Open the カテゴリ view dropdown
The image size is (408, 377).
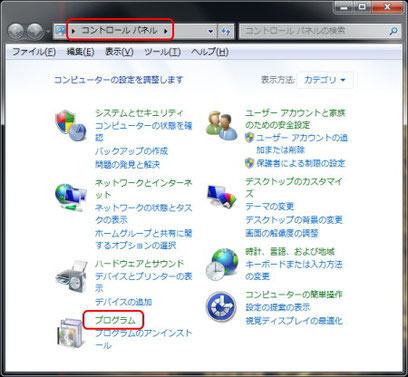(x=324, y=80)
